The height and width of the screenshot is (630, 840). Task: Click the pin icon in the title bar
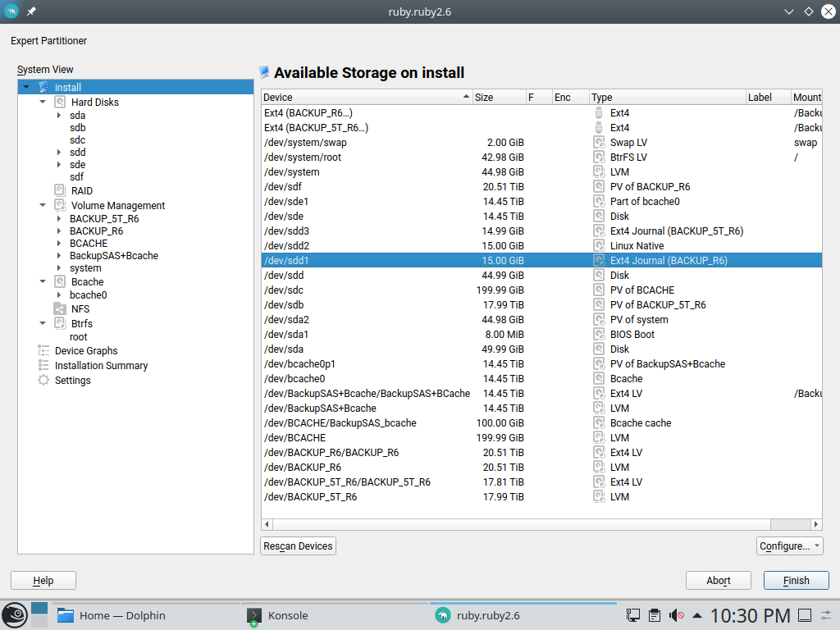(x=31, y=11)
